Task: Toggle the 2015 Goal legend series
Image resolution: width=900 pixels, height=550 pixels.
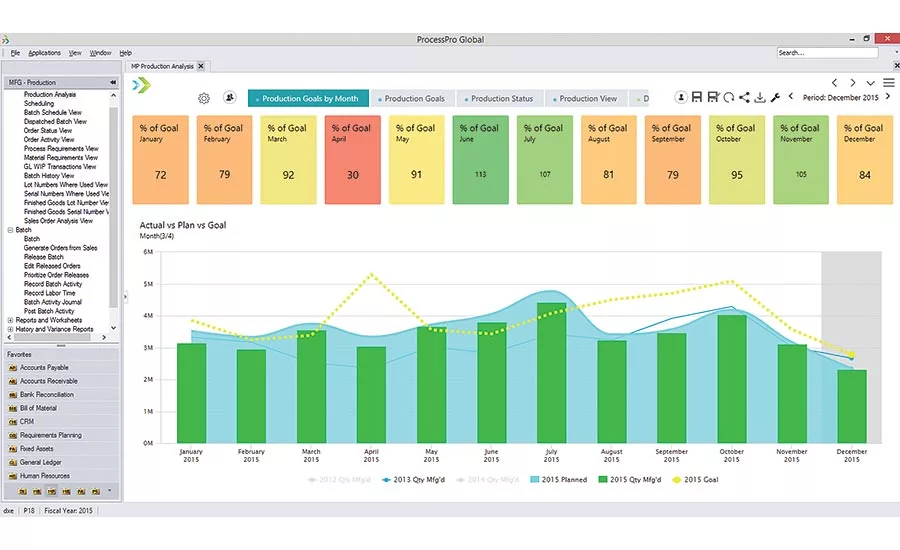Action: [x=695, y=479]
